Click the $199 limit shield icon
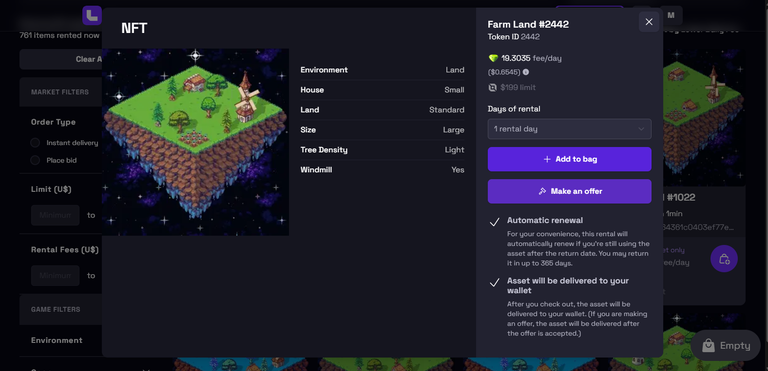Viewport: 768px width, 371px height. [493, 88]
